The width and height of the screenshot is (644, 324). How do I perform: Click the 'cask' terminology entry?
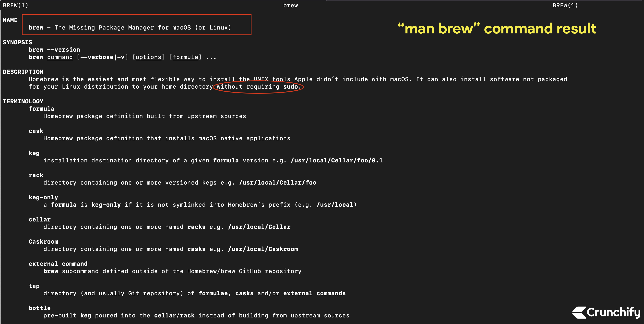pos(36,131)
